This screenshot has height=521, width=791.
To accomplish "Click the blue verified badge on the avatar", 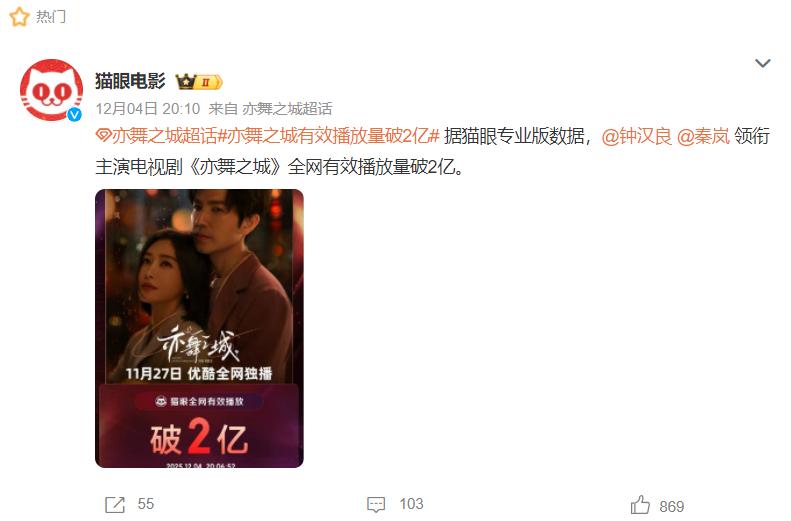I will click(75, 114).
